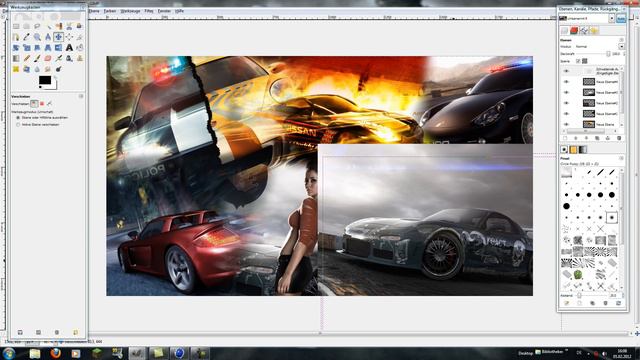Select the Perspective tool
The height and width of the screenshot is (360, 640).
click(x=48, y=47)
